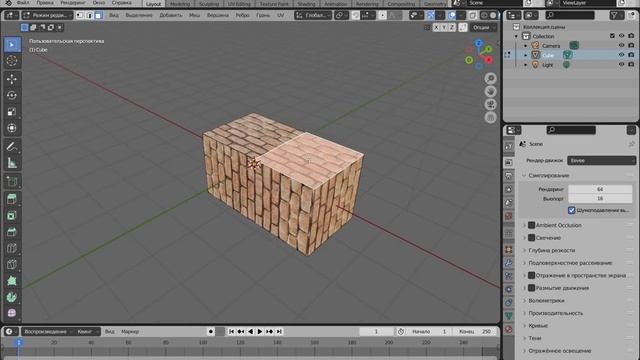Open Файл menu

(x=23, y=2)
